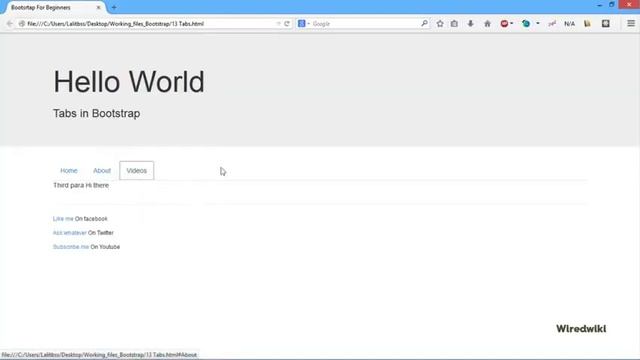Screen dimensions: 640x360
Task: Go back using the browser back arrow
Action: (x=10, y=24)
